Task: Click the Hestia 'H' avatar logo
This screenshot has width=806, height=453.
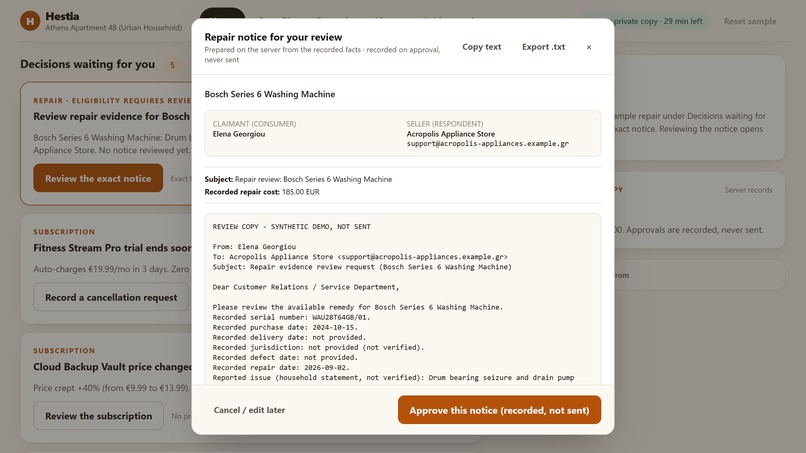Action: [30, 21]
